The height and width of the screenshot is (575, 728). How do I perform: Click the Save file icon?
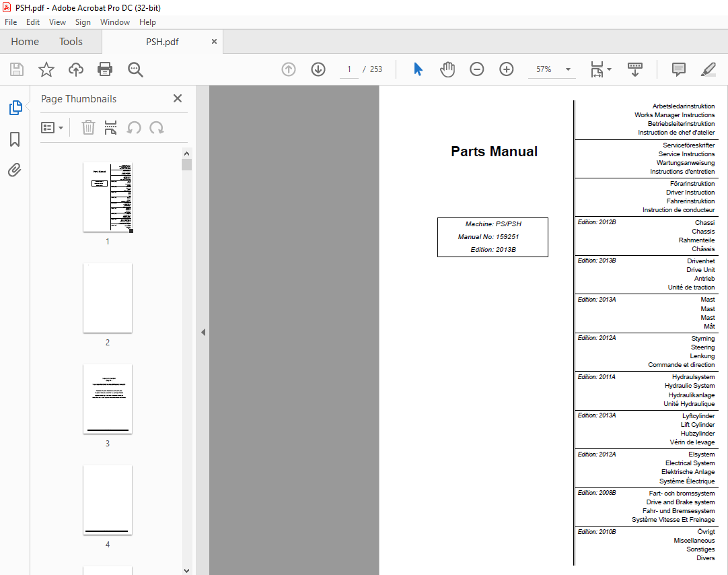[x=17, y=69]
